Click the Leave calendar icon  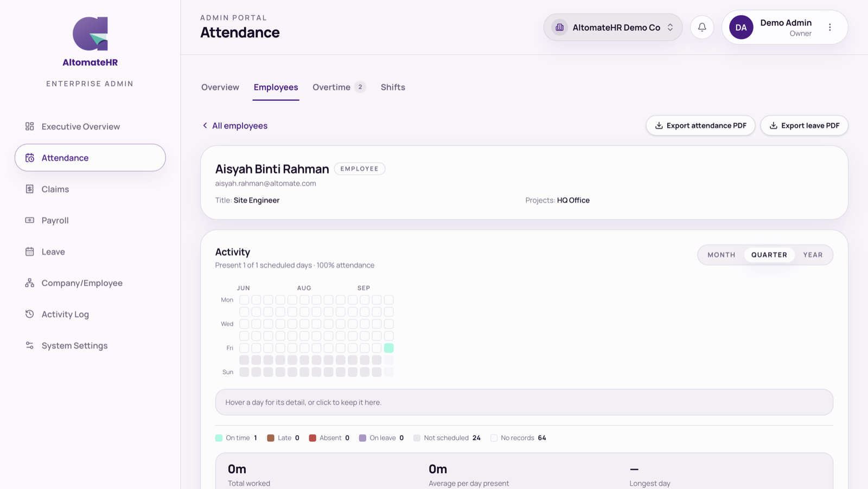30,252
